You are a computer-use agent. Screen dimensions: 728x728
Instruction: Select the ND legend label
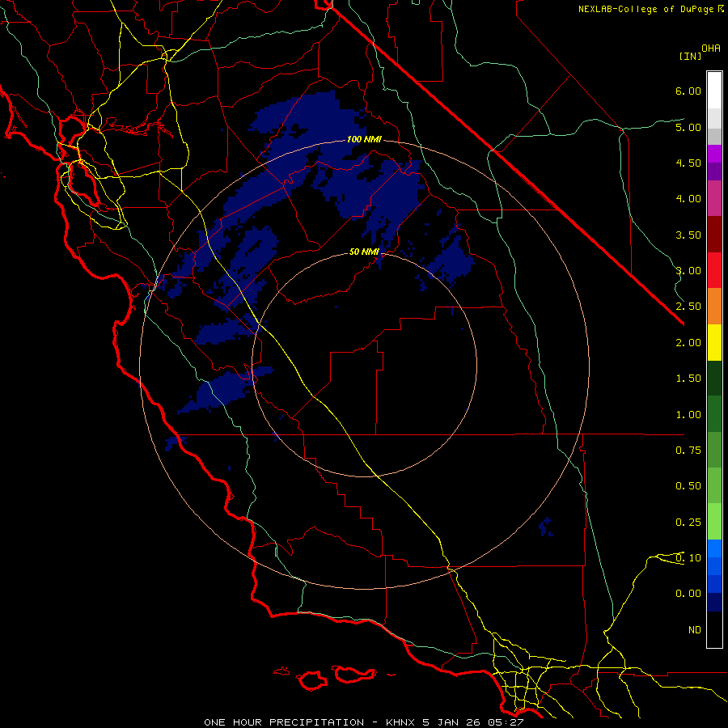(695, 630)
